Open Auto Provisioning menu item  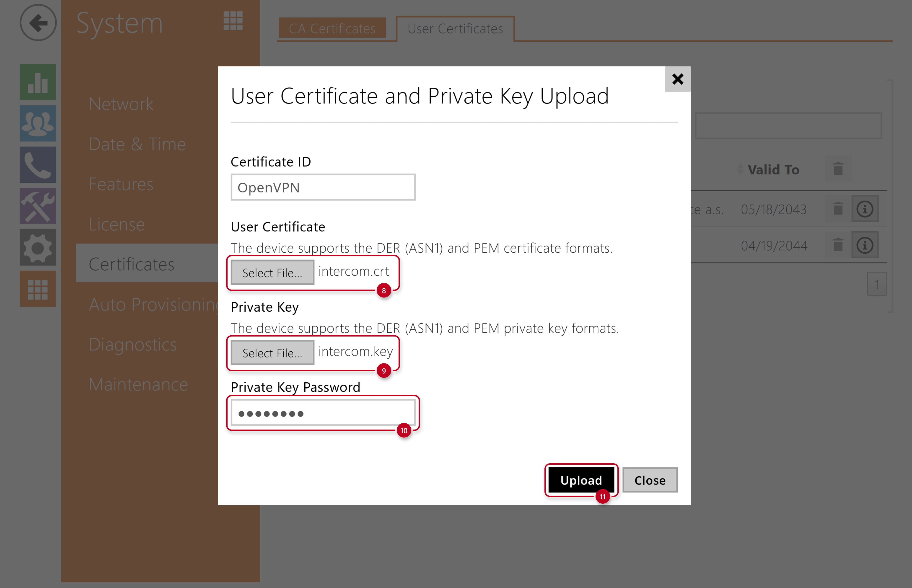(x=153, y=304)
